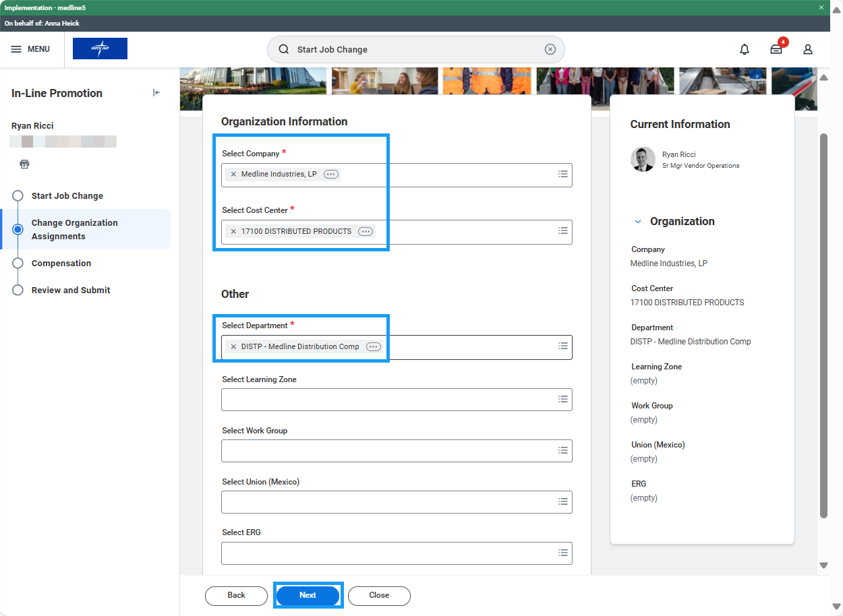Image resolution: width=843 pixels, height=616 pixels.
Task: Remove DISTP - Medline Distribution Comp department
Action: click(233, 346)
